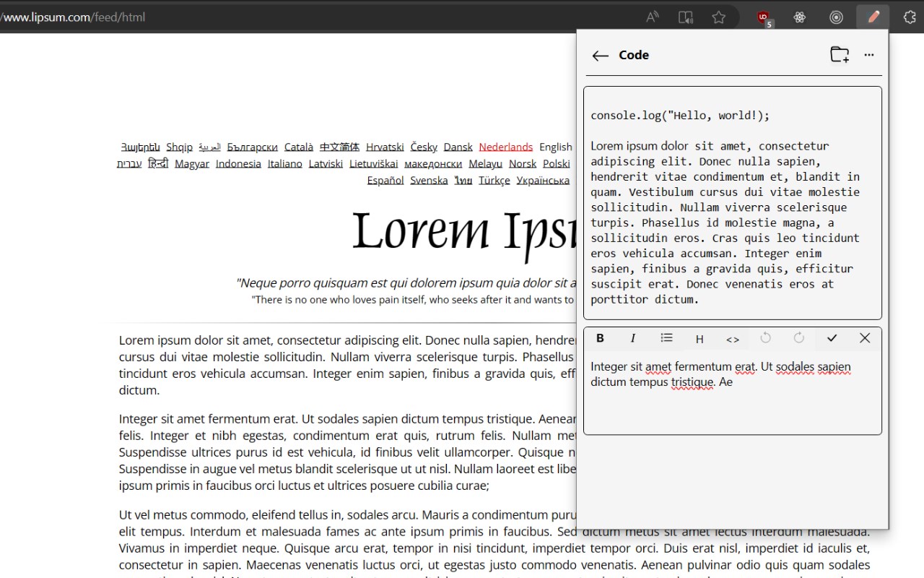Apply heading format with the H button
The image size is (924, 578).
click(699, 339)
